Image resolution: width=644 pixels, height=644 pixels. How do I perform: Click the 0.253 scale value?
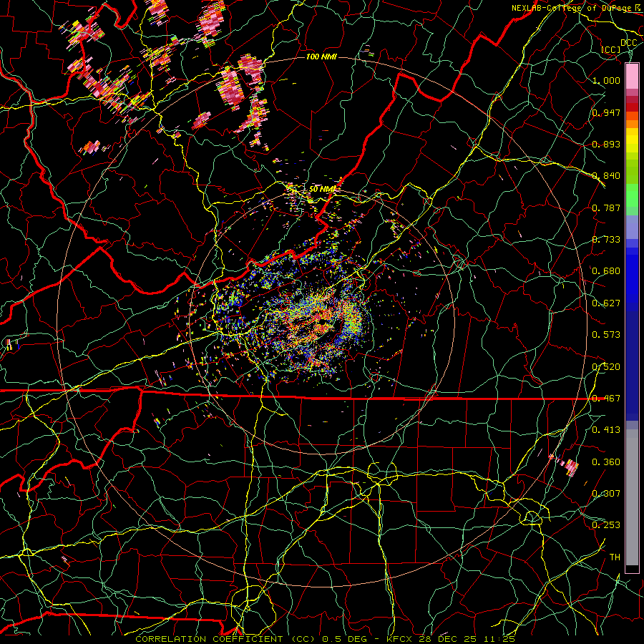point(606,525)
